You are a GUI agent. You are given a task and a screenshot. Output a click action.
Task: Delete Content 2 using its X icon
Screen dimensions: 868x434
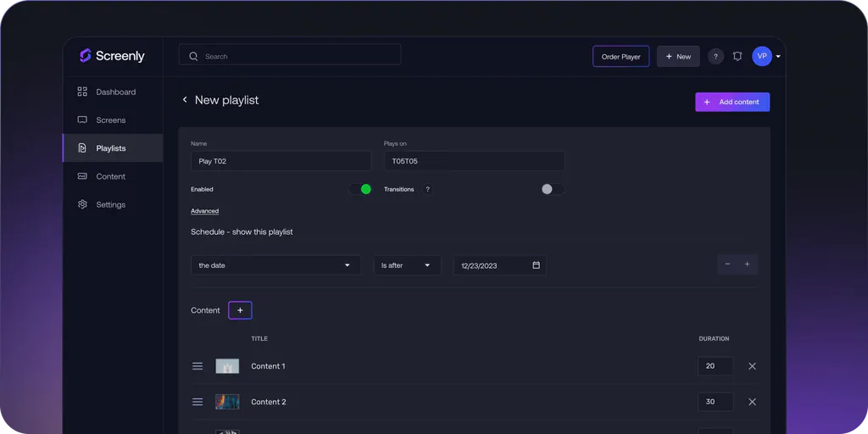(x=752, y=402)
